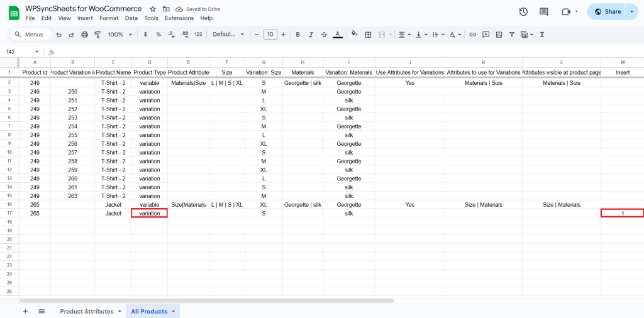Star the WPSyncSheets document

(x=153, y=9)
